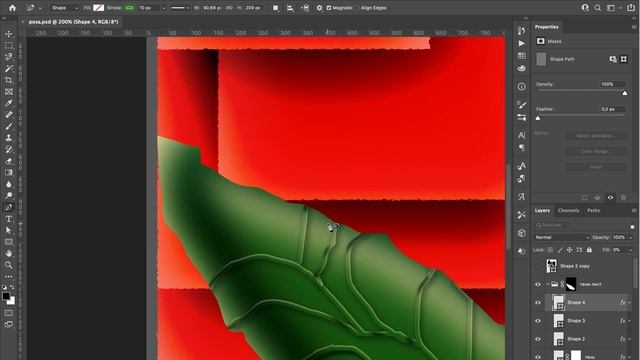Image resolution: width=640 pixels, height=360 pixels.
Task: Select the Magic Wand tool
Action: point(9,68)
